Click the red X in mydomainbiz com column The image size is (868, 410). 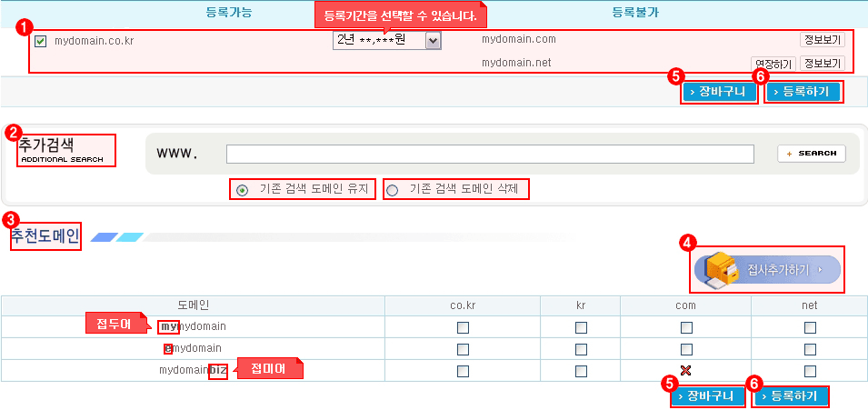tap(686, 370)
